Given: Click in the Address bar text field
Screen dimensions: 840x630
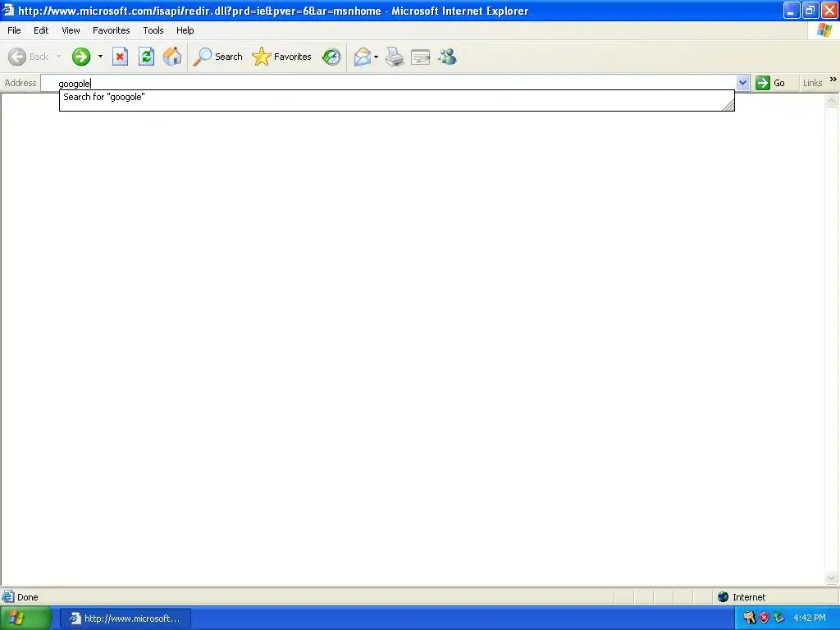Looking at the screenshot, I should pos(388,83).
